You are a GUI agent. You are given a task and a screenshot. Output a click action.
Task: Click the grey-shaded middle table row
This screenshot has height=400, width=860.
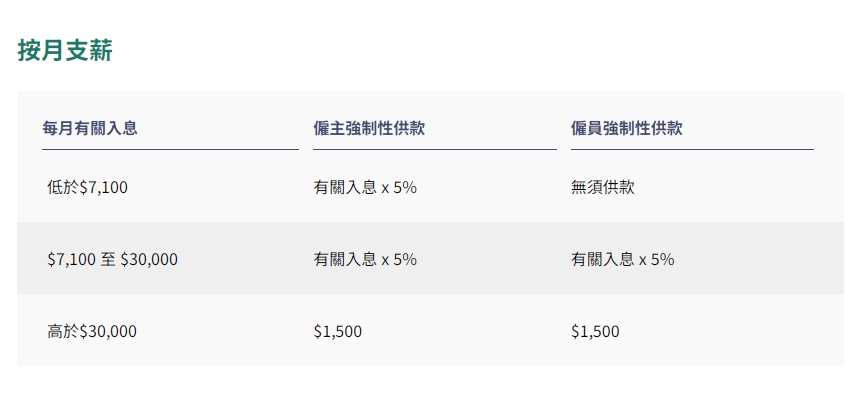pyautogui.click(x=430, y=258)
